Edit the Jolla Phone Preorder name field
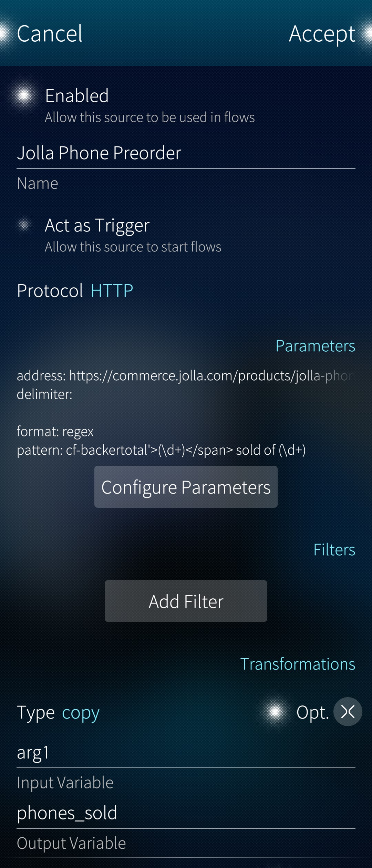The height and width of the screenshot is (868, 372). tap(185, 153)
